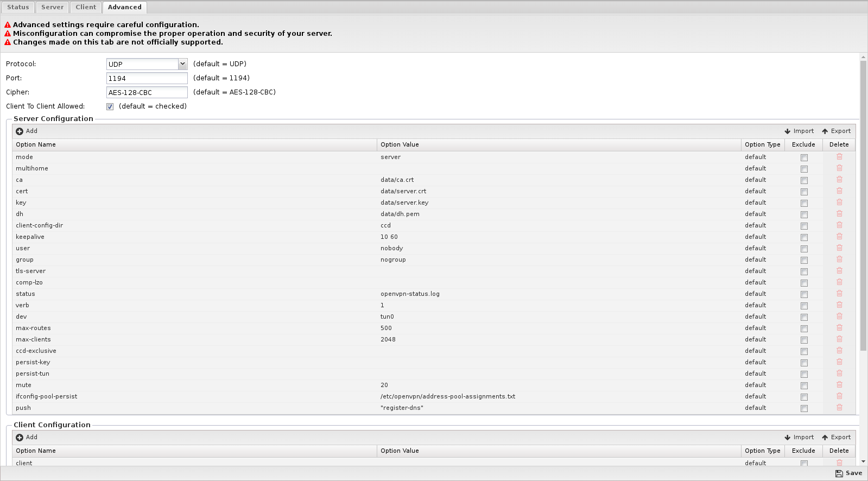Import Server Configuration options
The width and height of the screenshot is (868, 481).
tap(799, 131)
